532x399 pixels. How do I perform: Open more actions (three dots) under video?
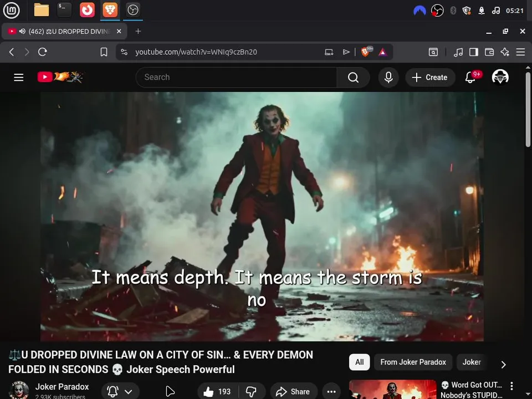(331, 392)
